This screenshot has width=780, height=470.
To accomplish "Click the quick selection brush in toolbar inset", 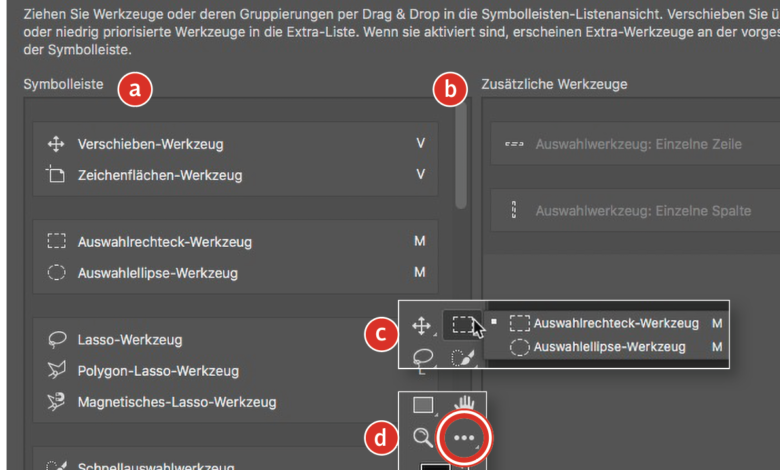I will click(463, 358).
